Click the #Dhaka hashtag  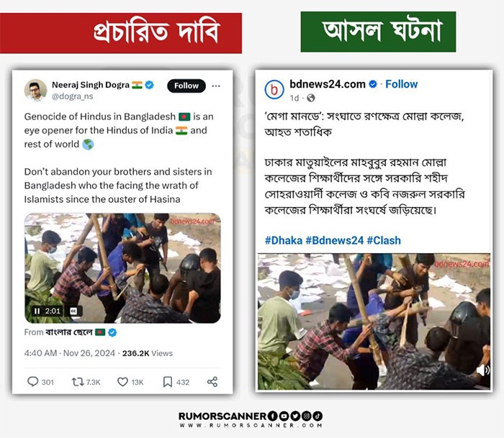(284, 240)
